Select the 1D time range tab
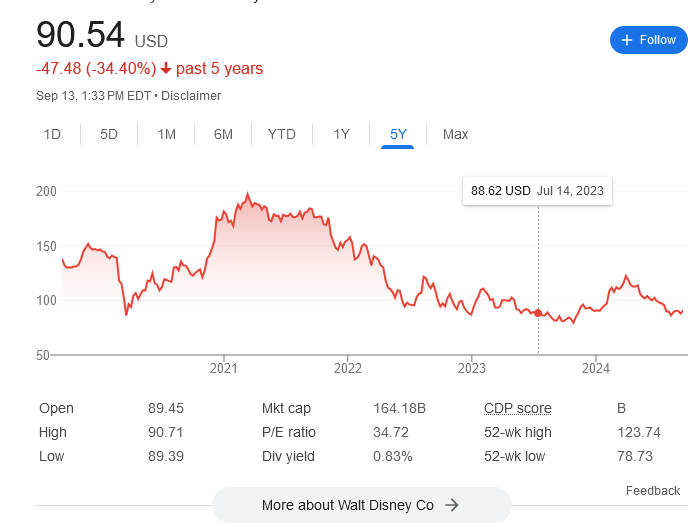This screenshot has width=699, height=525. (x=52, y=134)
